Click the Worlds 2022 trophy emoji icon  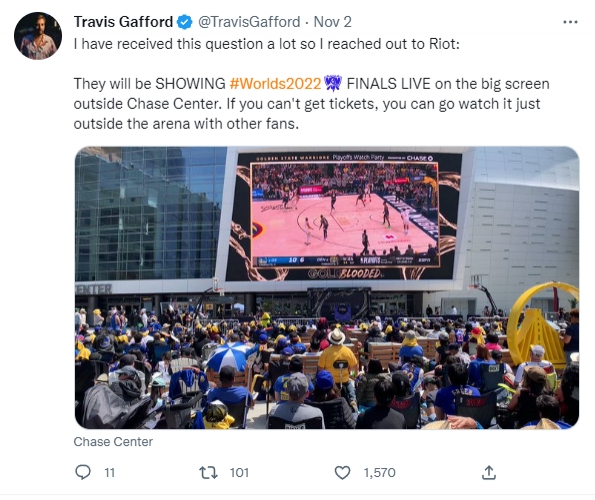pos(334,83)
